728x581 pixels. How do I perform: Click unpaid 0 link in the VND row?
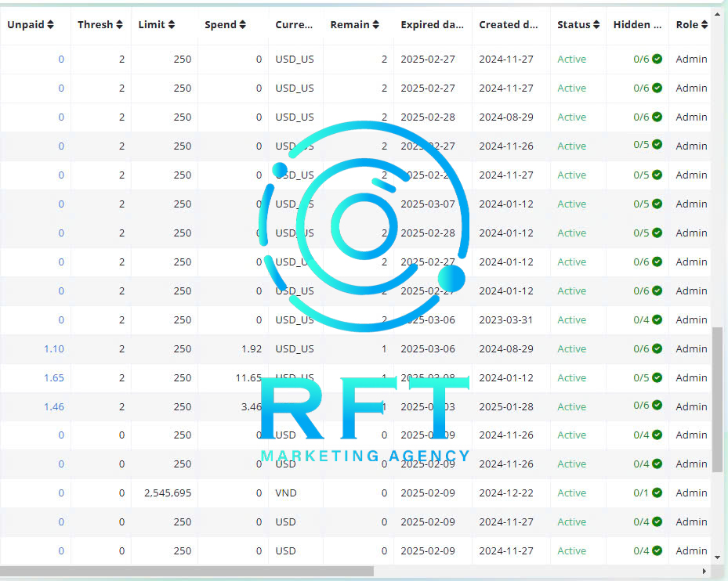(x=61, y=493)
